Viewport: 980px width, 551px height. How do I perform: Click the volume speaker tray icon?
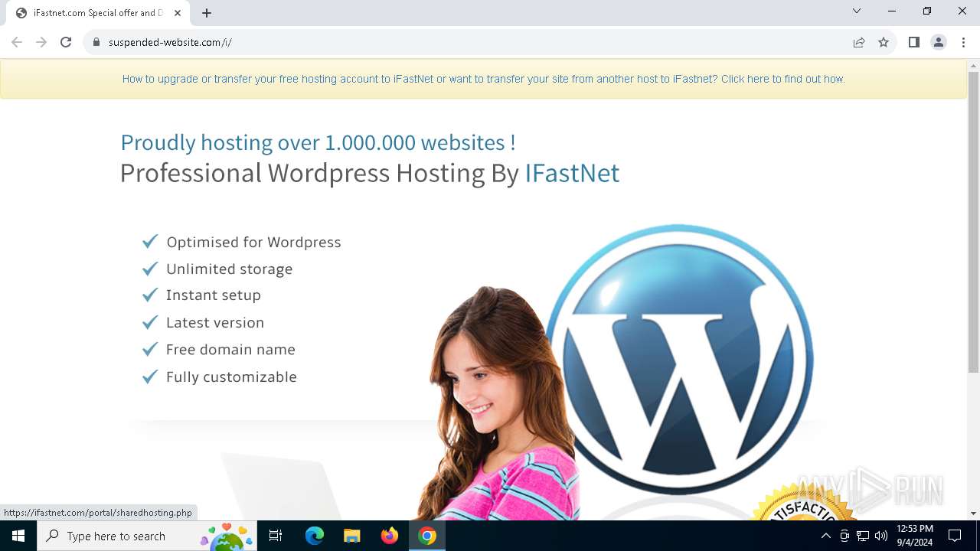pyautogui.click(x=881, y=536)
